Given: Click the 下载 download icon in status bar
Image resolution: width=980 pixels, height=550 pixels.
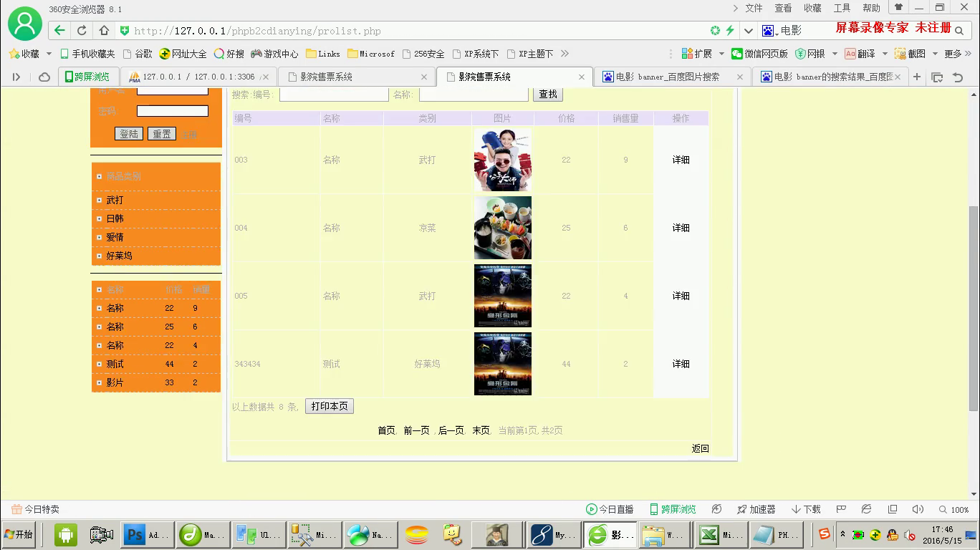Looking at the screenshot, I should [806, 509].
